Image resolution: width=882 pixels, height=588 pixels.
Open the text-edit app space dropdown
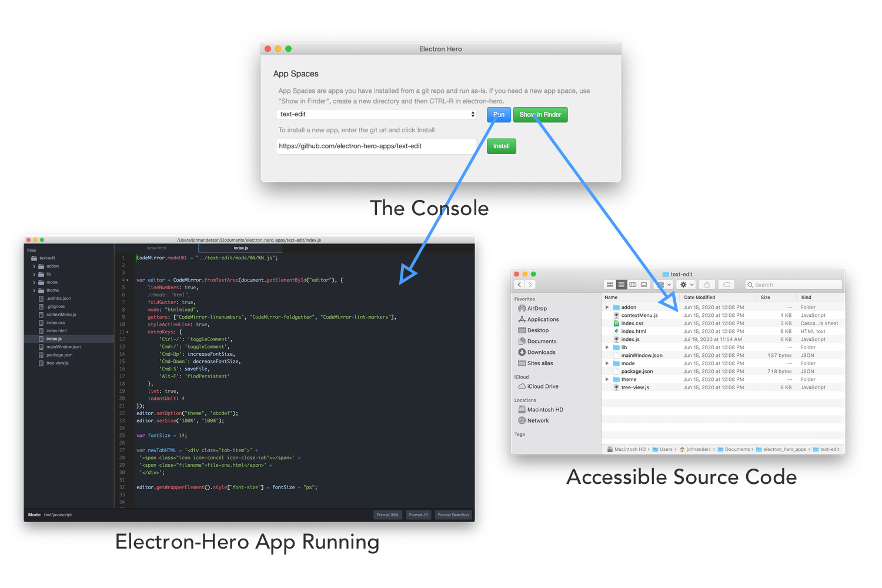click(376, 114)
